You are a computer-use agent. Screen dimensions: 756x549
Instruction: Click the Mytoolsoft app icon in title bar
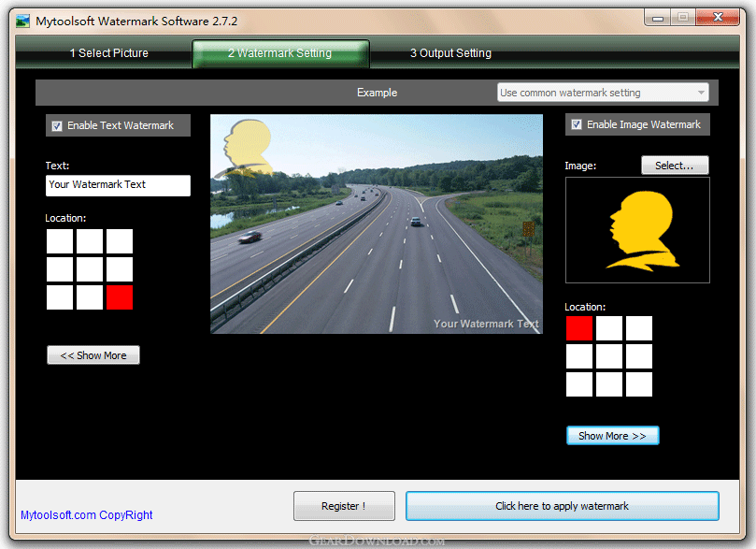22,22
